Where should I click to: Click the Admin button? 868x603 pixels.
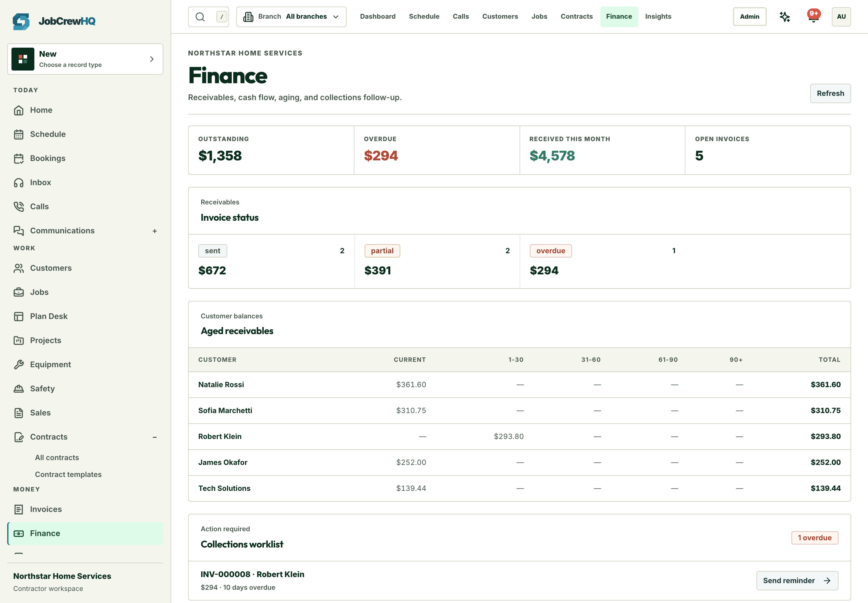pos(749,17)
